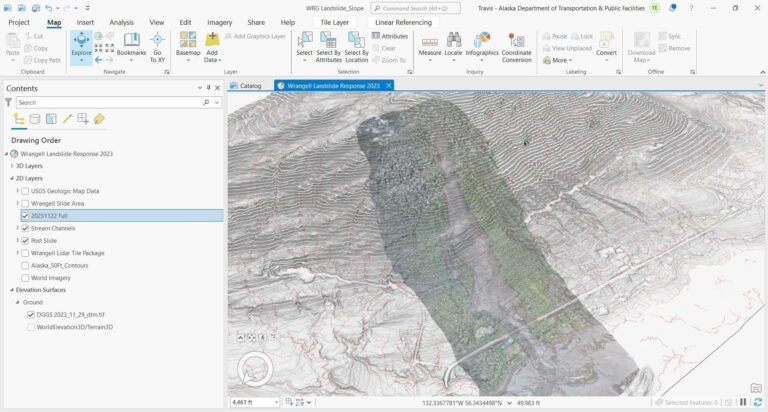Screen dimensions: 768x412
Task: Expand the Stream Channels layer
Action: (x=18, y=228)
